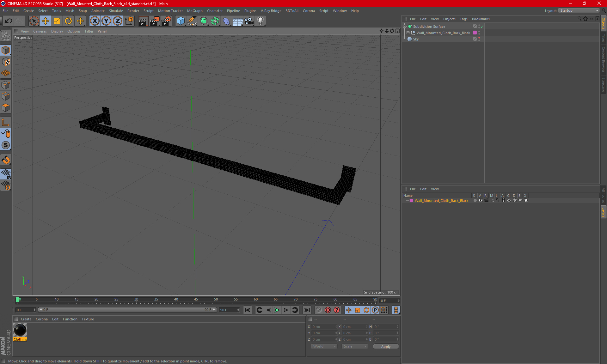The height and width of the screenshot is (364, 607).
Task: Click the timeline preview range slider
Action: pos(127,310)
